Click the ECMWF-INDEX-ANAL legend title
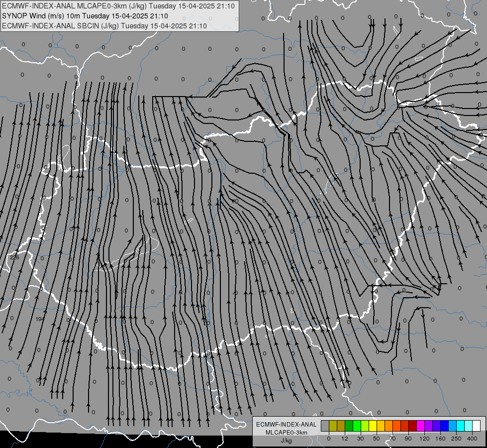The height and width of the screenshot is (448, 487). [286, 425]
